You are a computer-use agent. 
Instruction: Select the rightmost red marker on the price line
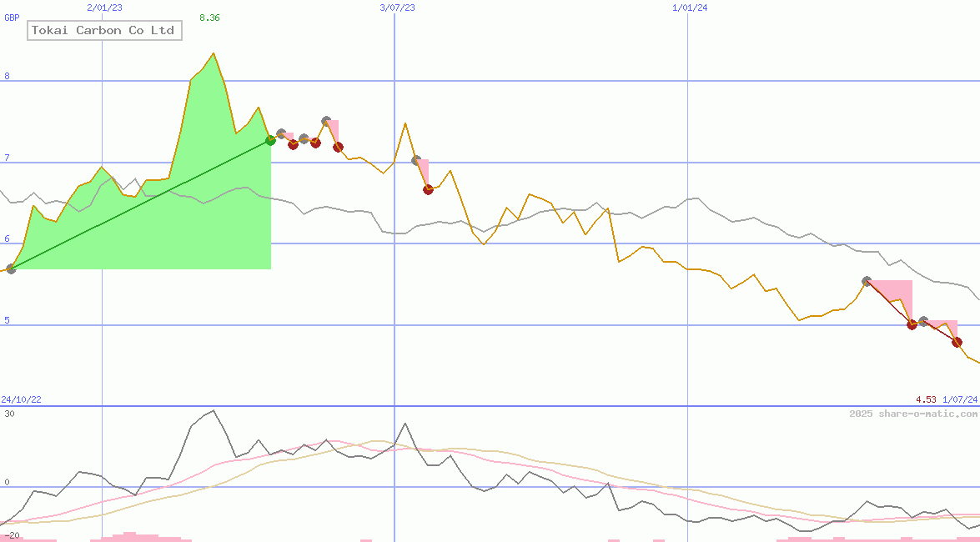pyautogui.click(x=957, y=342)
